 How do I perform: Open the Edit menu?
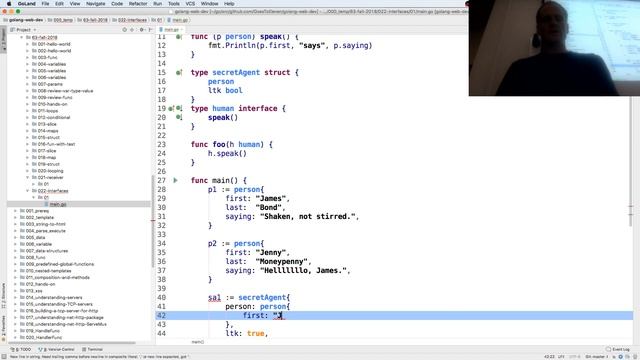click(59, 4)
